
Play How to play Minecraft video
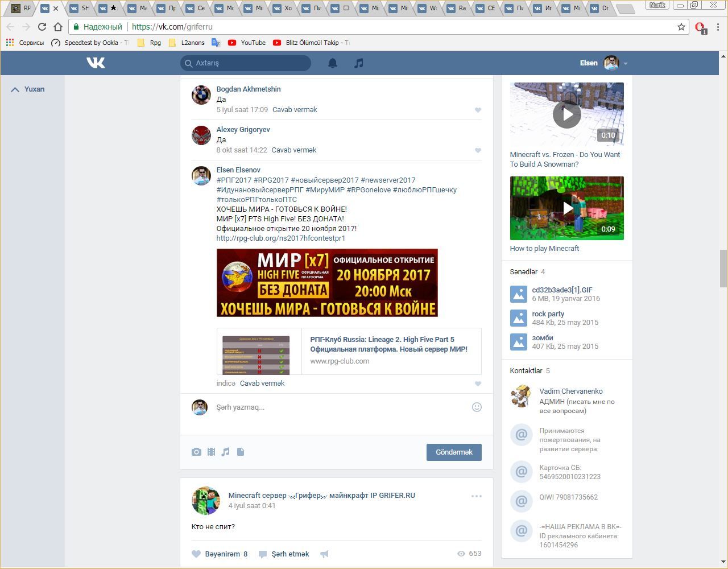tap(566, 208)
